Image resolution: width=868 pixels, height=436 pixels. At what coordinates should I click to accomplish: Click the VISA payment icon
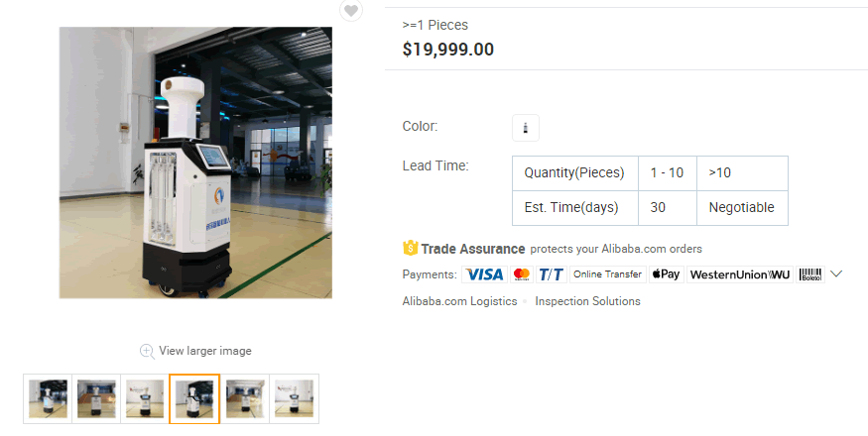coord(484,274)
